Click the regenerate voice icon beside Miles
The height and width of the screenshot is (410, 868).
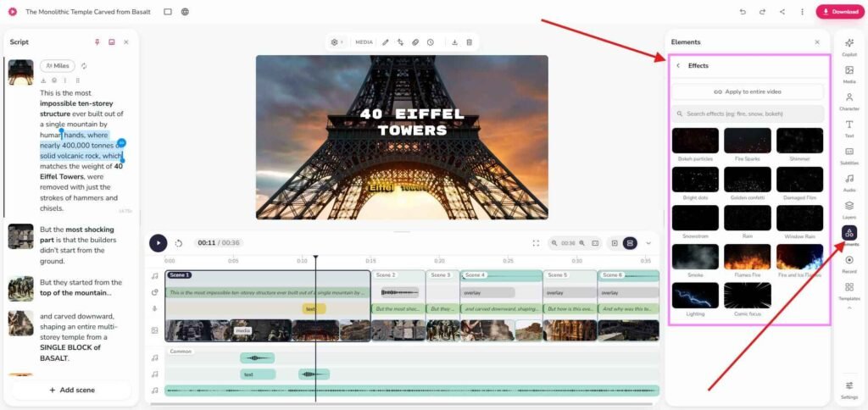84,66
